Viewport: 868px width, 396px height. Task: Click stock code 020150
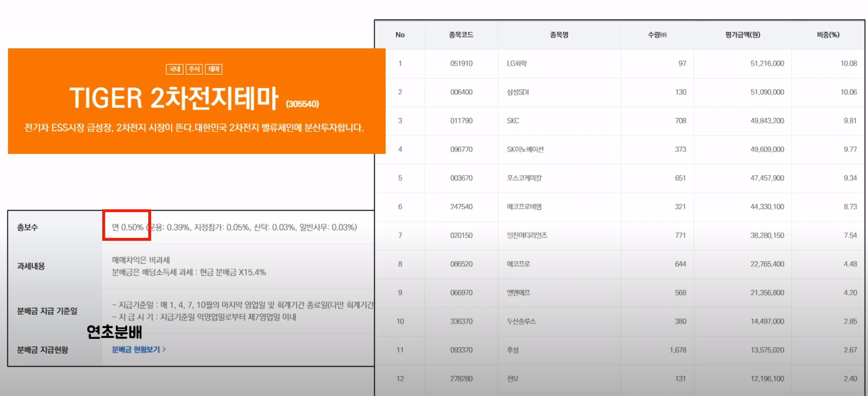pyautogui.click(x=461, y=235)
